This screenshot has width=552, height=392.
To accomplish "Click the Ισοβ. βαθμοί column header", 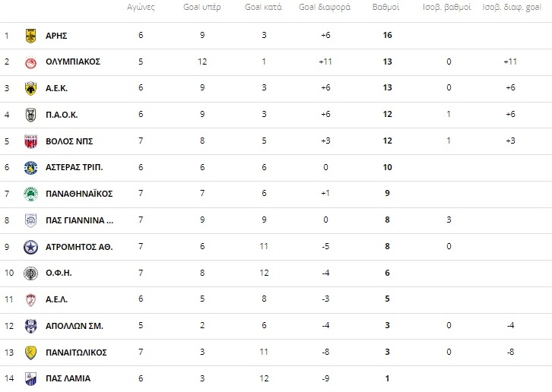I will [x=447, y=8].
